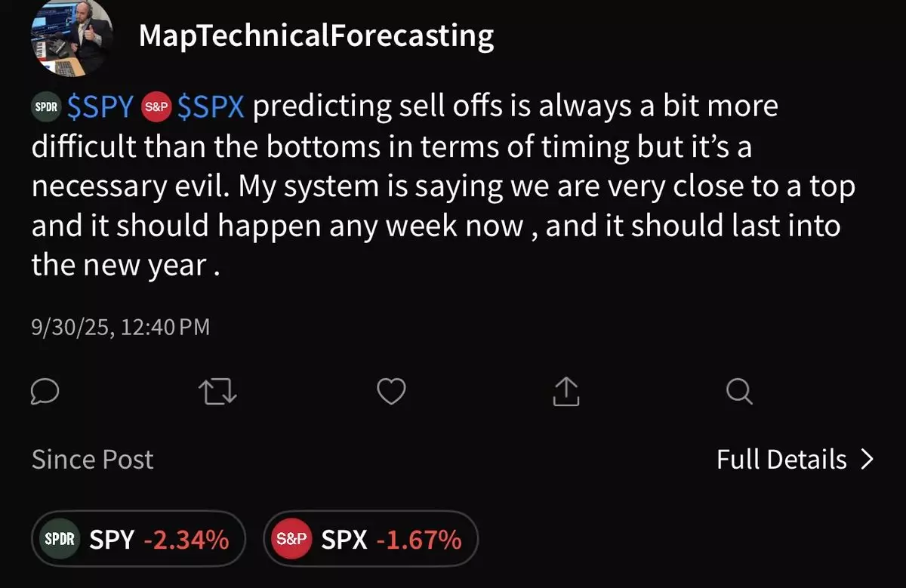Open the $SPX cashtag link

[x=211, y=108]
